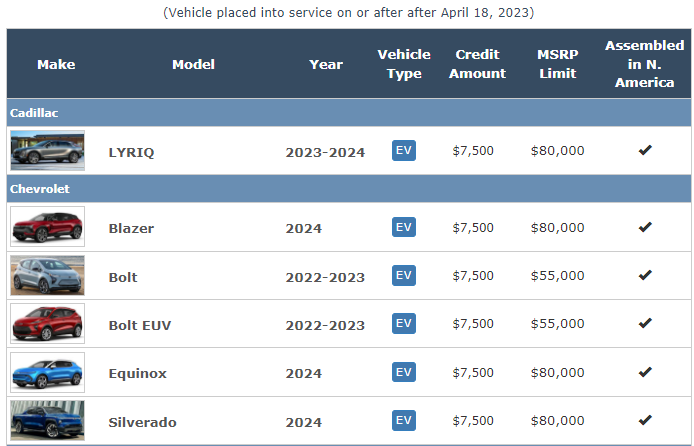694x446 pixels.
Task: Click the $80,000 MSRP limit for LYRIQ
Action: click(x=558, y=151)
